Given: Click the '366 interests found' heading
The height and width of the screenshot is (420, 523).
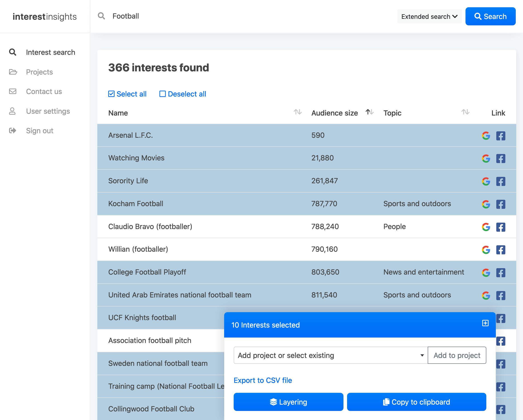Looking at the screenshot, I should pos(158,68).
